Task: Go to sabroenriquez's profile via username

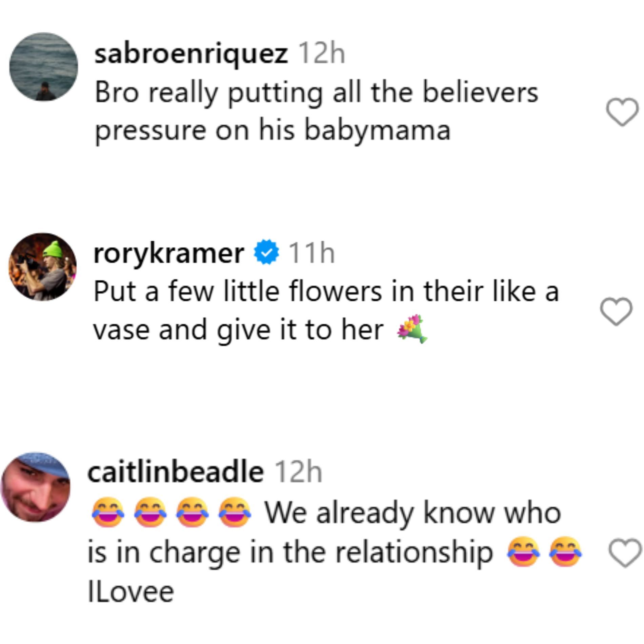Action: 191,54
